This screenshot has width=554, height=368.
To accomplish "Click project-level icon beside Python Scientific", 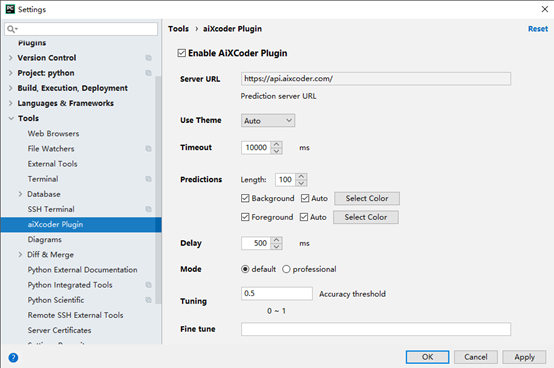I will coord(148,300).
